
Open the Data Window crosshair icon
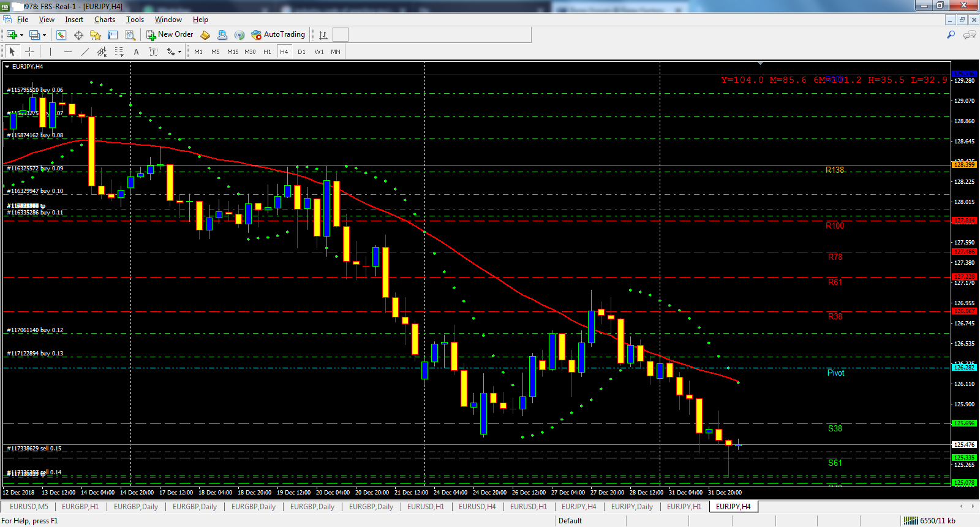pyautogui.click(x=78, y=35)
